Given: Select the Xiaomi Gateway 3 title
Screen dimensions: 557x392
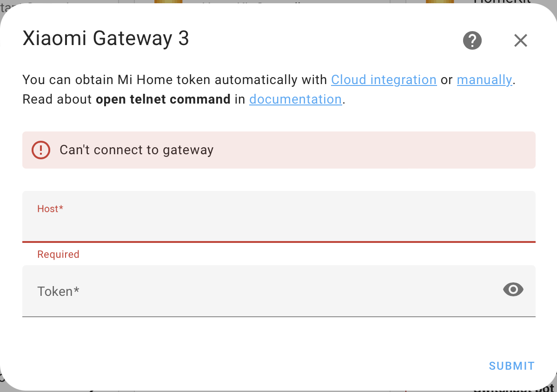Looking at the screenshot, I should click(106, 39).
